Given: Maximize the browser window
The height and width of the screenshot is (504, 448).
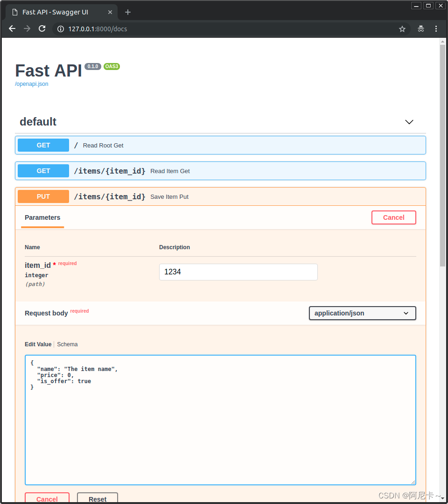Looking at the screenshot, I should tap(428, 6).
